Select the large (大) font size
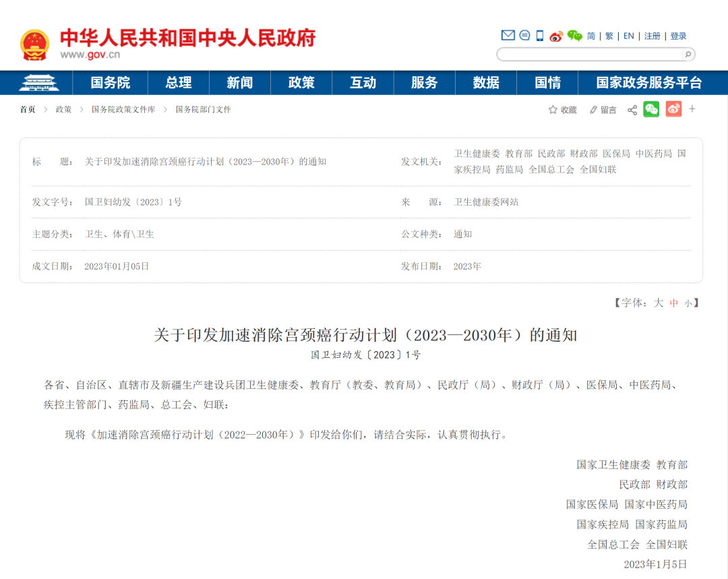Screen dimensions: 728x579 659,303
